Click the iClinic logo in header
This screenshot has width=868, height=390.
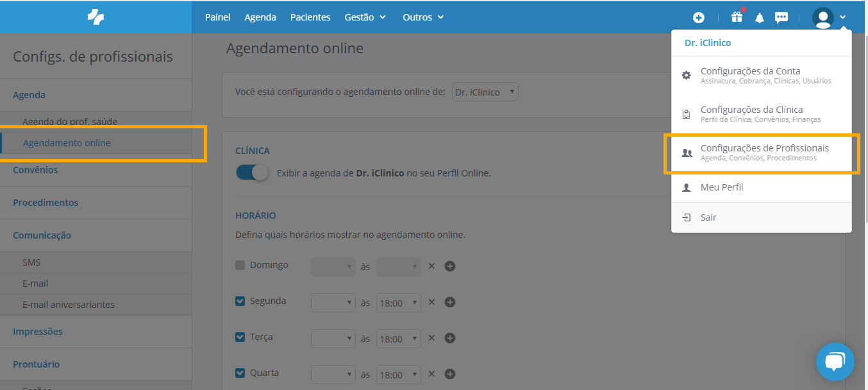(x=96, y=17)
